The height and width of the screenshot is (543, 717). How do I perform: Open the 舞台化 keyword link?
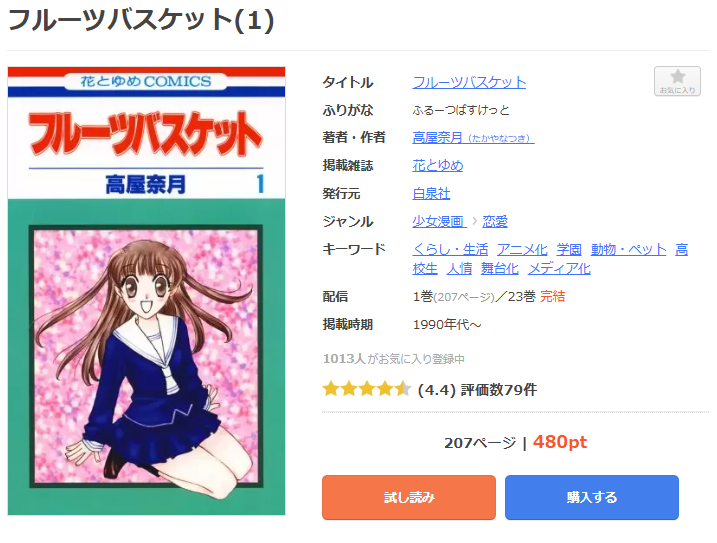tap(499, 268)
